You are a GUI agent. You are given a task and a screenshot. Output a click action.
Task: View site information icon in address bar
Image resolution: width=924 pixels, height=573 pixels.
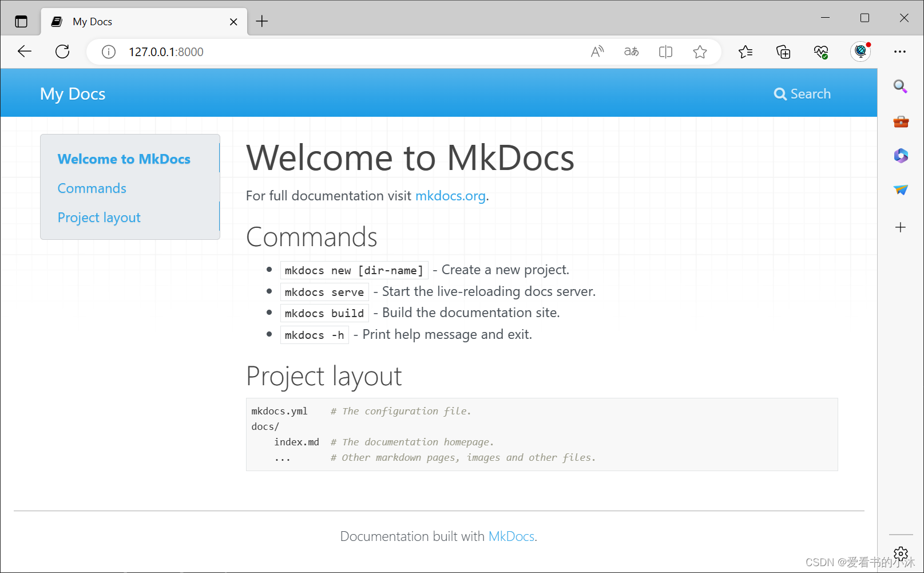pyautogui.click(x=108, y=52)
